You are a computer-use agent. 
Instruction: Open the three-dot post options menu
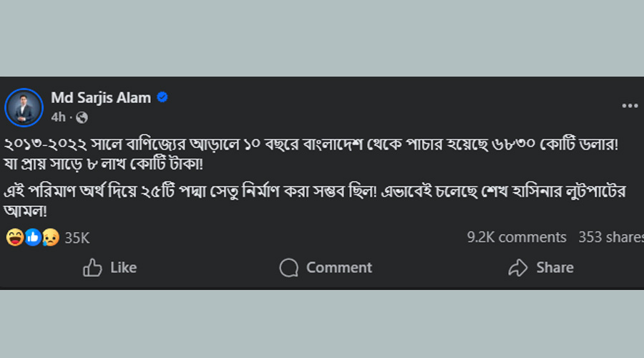[630, 106]
